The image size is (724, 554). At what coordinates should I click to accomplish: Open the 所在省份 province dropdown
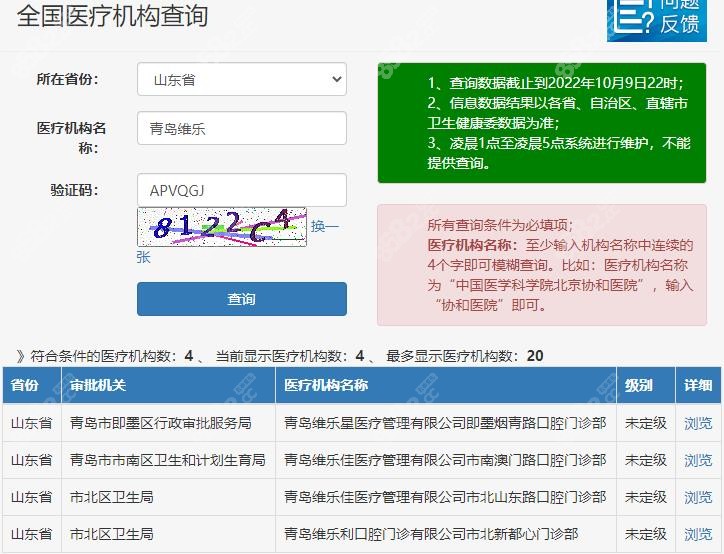pyautogui.click(x=241, y=79)
